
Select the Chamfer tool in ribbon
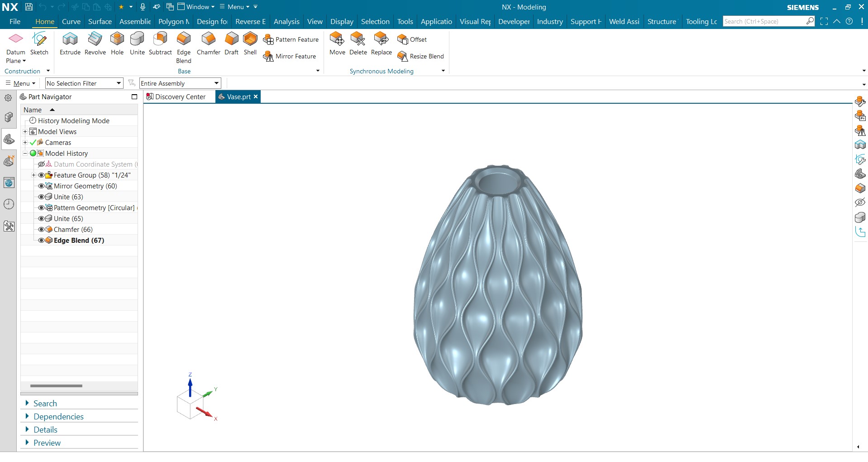(209, 44)
